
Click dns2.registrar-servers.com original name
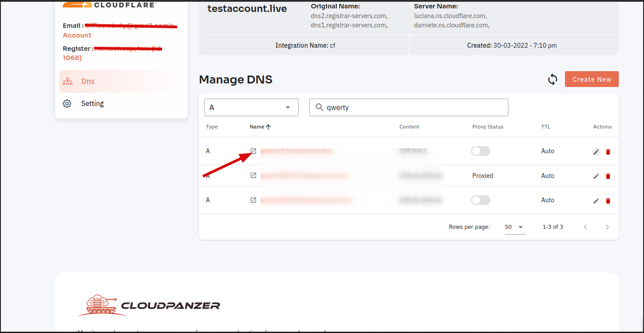pos(349,16)
